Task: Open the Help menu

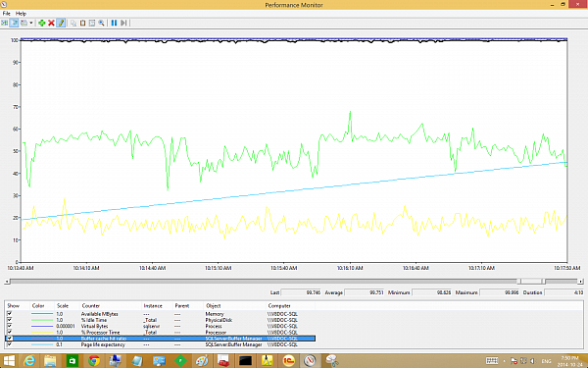Action: pyautogui.click(x=21, y=13)
